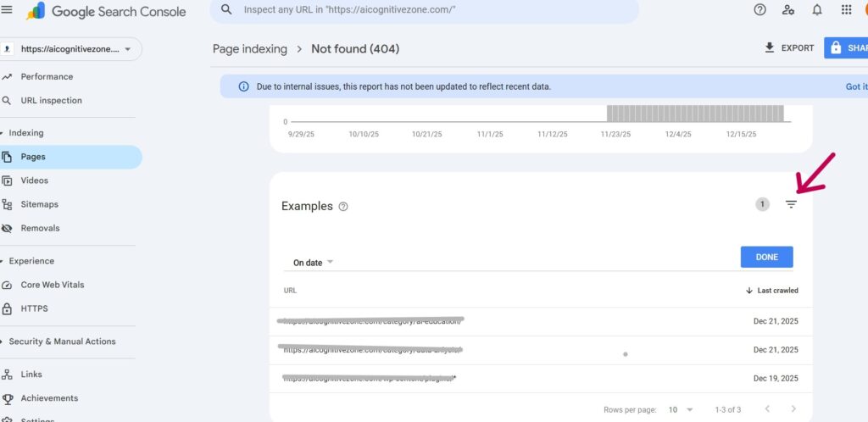
Task: Click the DONE button
Action: pos(766,257)
